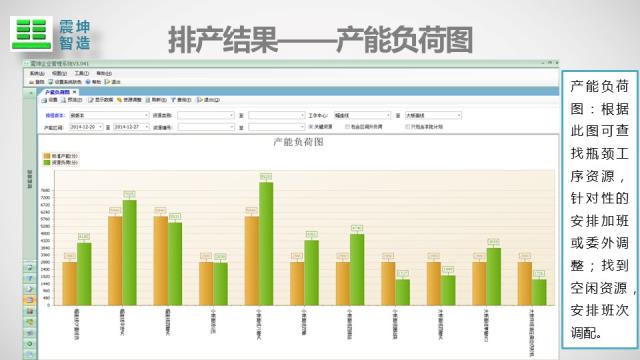The width and height of the screenshot is (640, 360).
Task: Switch to the 产能负荷图 tab
Action: click(x=58, y=92)
